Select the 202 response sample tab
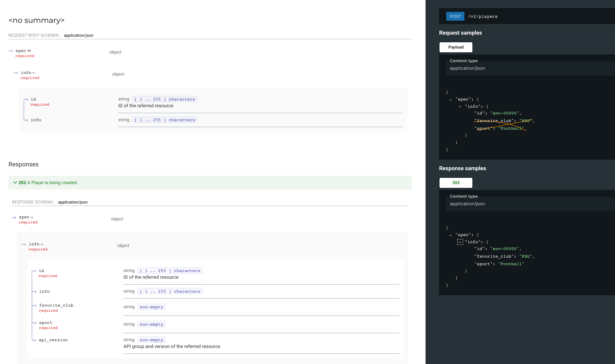The width and height of the screenshot is (615, 364). pyautogui.click(x=456, y=183)
